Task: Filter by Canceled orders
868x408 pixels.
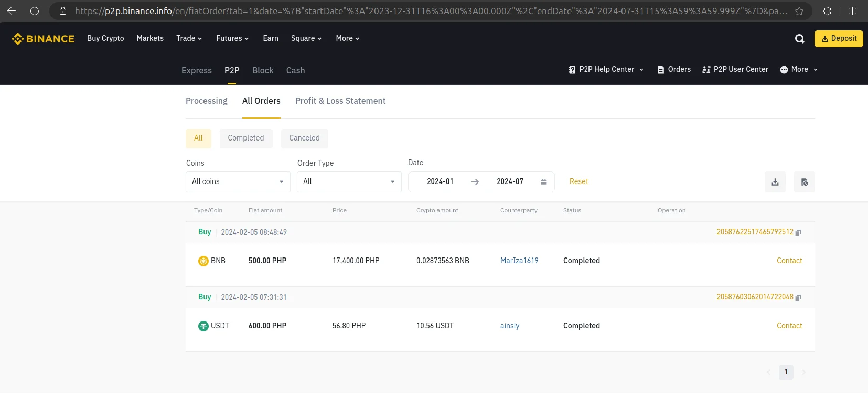Action: (304, 138)
